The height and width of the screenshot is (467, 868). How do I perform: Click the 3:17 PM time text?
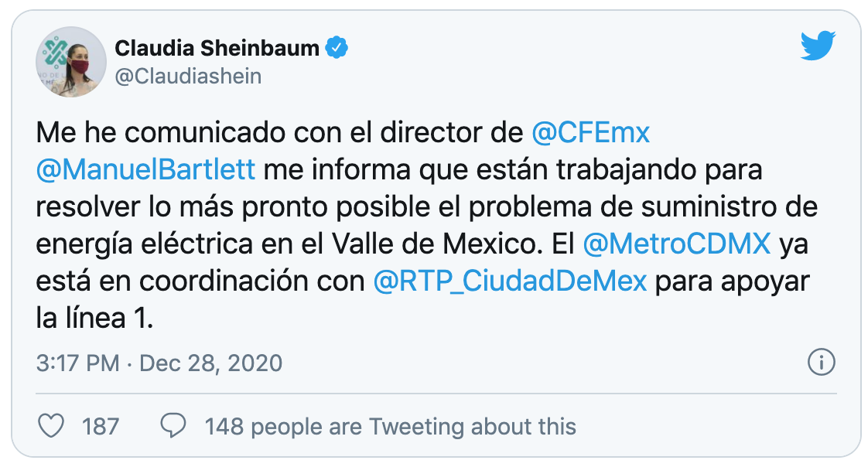77,363
